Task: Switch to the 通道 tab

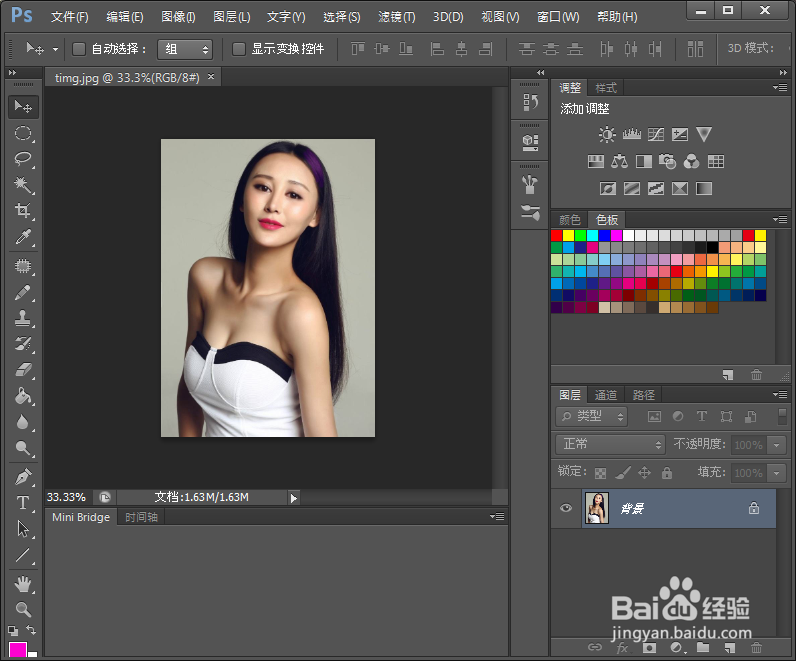Action: coord(606,395)
